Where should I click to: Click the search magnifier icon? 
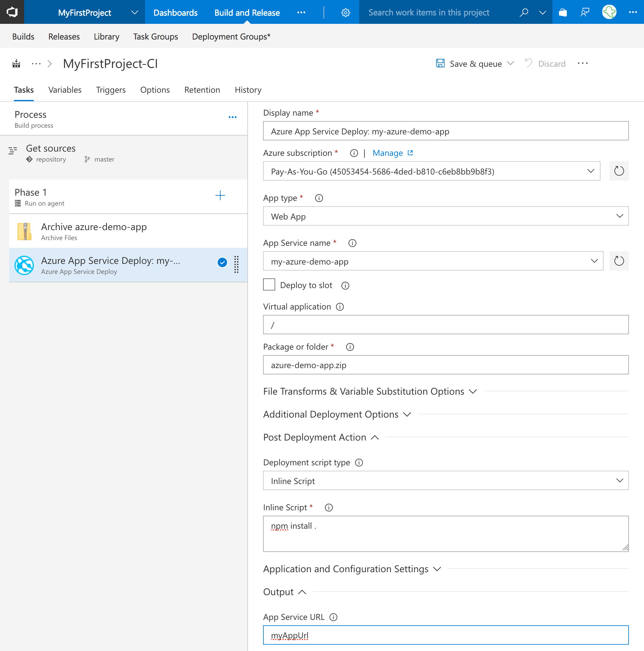point(524,12)
